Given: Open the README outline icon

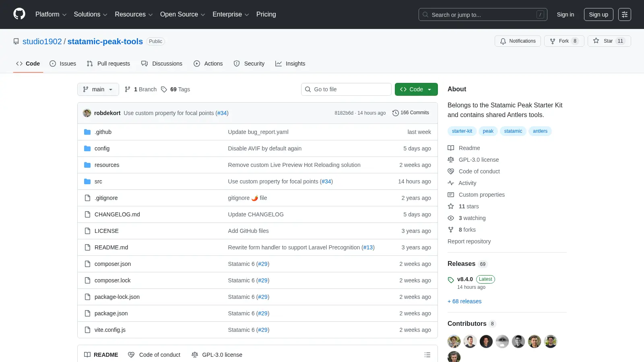Looking at the screenshot, I should click(427, 355).
